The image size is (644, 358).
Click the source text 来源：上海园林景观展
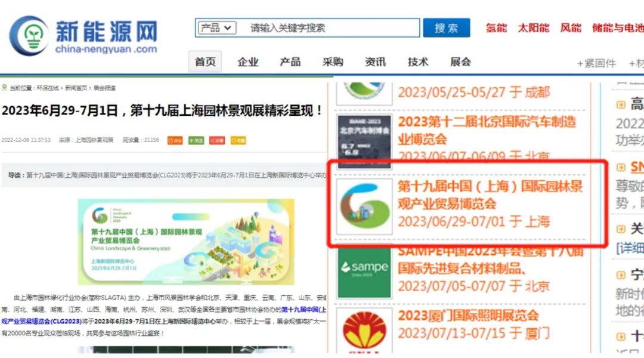[86, 140]
